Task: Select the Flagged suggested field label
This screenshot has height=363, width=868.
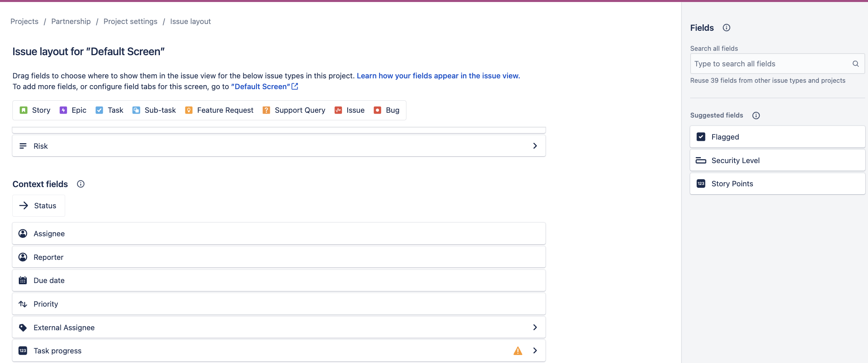Action: pyautogui.click(x=725, y=137)
